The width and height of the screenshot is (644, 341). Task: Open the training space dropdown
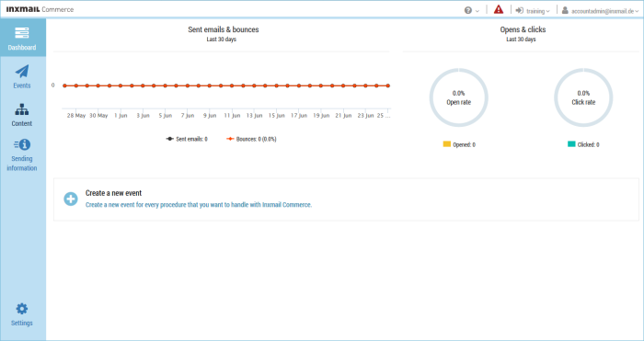tap(538, 11)
